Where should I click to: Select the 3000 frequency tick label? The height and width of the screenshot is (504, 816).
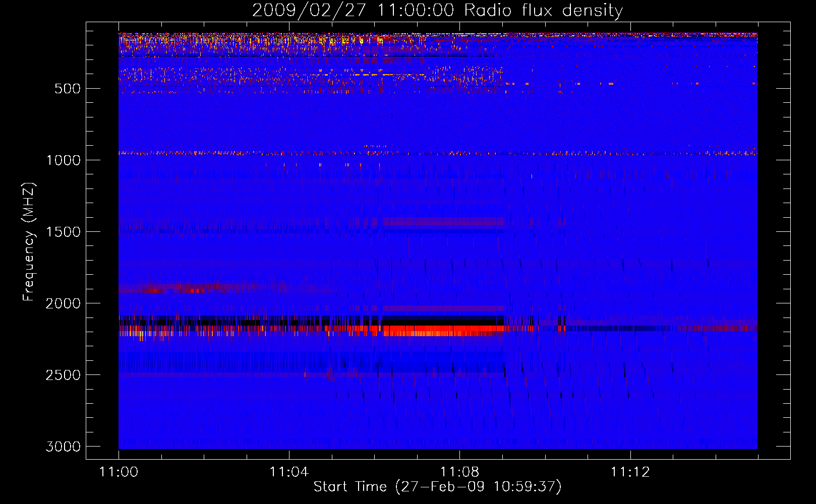63,447
